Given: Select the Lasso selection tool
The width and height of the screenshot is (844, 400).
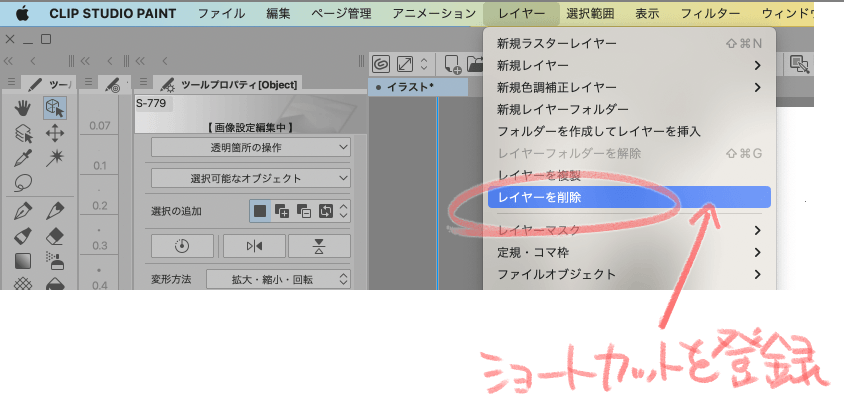Looking at the screenshot, I should click(x=23, y=184).
